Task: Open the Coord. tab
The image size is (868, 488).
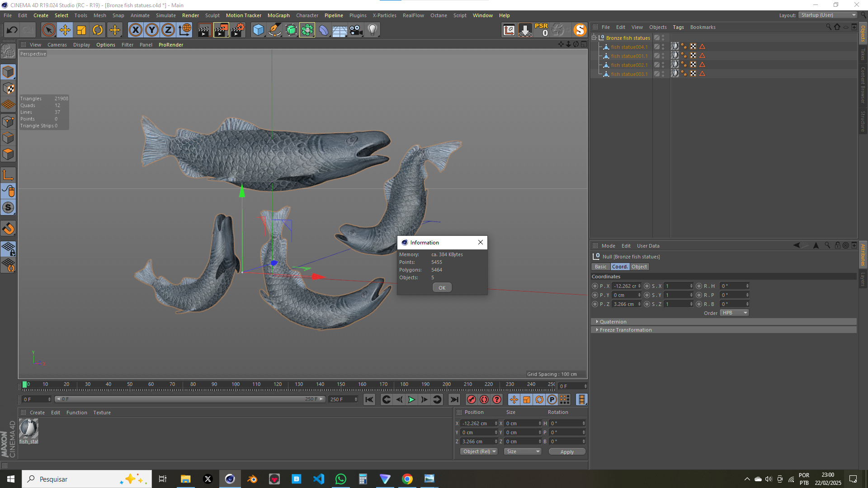Action: pyautogui.click(x=620, y=267)
